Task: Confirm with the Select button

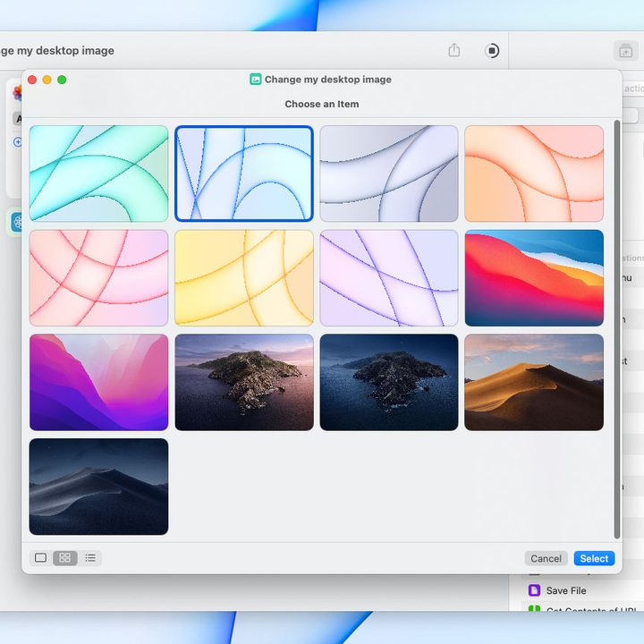Action: (594, 558)
